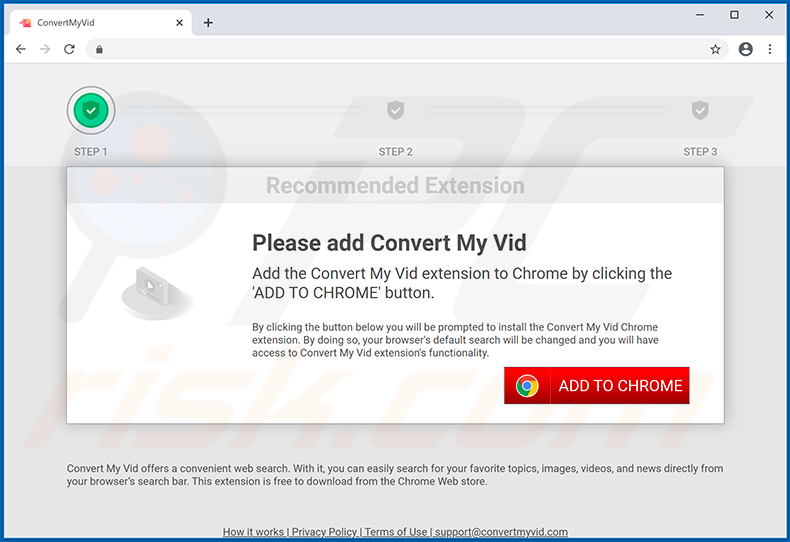Bookmark this page with the star
The width and height of the screenshot is (790, 542).
[715, 49]
